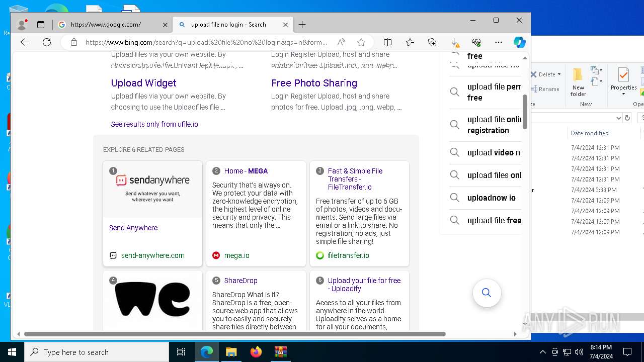This screenshot has width=644, height=362.
Task: Open Fast & Simple File Transfers result
Action: 355,179
